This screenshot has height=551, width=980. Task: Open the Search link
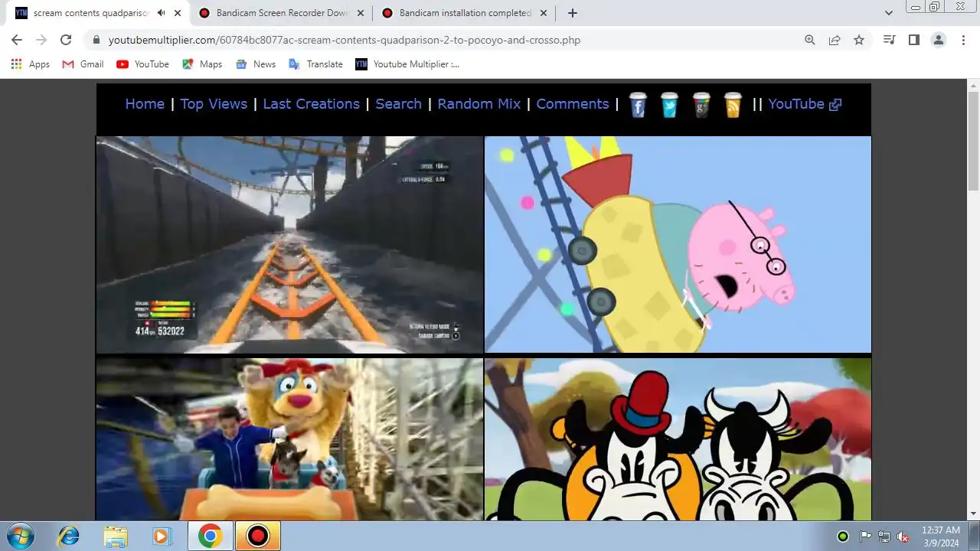(398, 104)
